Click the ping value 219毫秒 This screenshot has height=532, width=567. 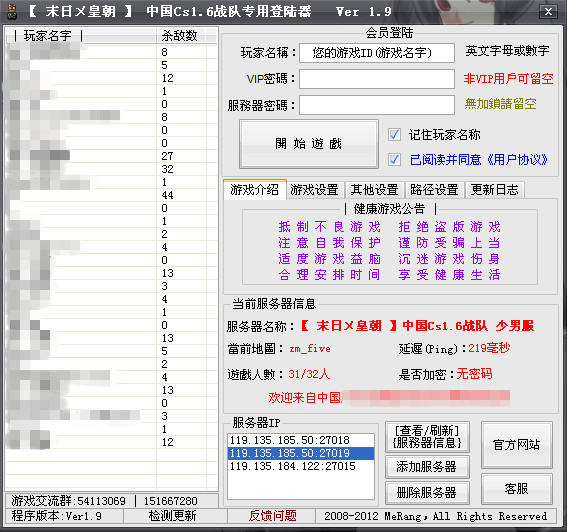pyautogui.click(x=489, y=348)
